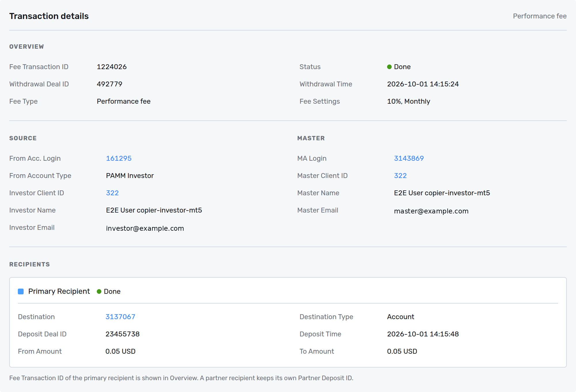
Task: Click the Primary Recipient title
Action: tap(59, 291)
